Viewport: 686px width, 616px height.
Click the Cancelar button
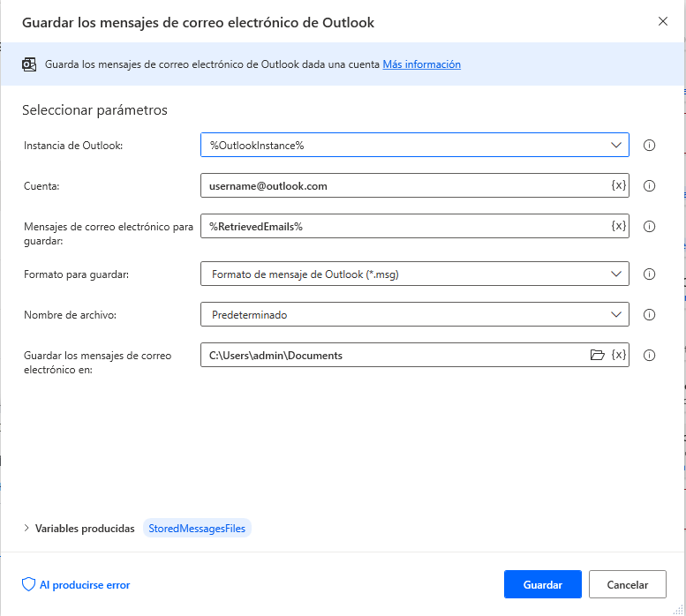pos(628,584)
